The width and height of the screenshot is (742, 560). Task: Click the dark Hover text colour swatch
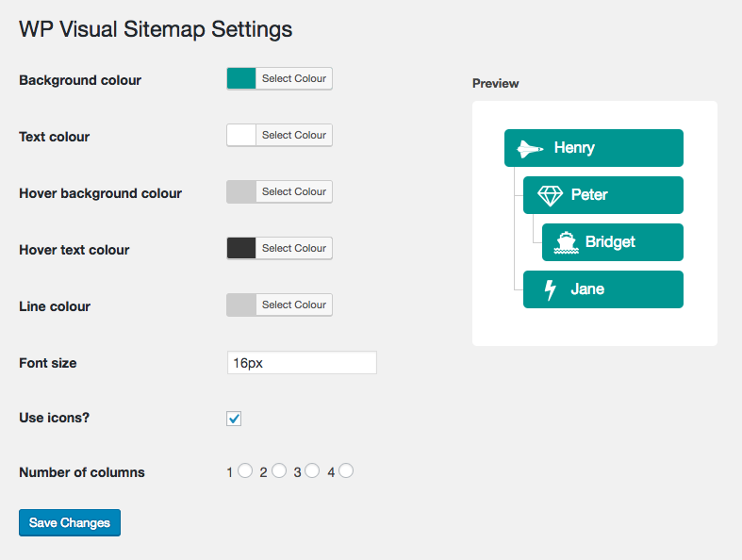(x=241, y=248)
